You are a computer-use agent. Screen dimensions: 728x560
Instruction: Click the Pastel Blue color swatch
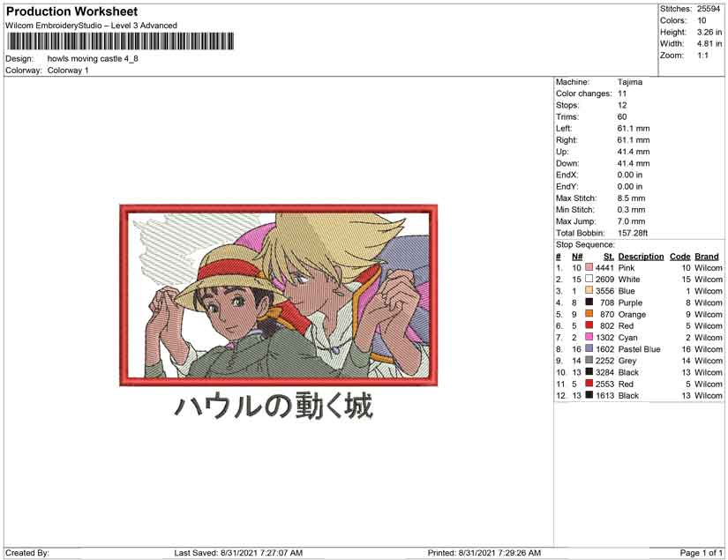(589, 349)
